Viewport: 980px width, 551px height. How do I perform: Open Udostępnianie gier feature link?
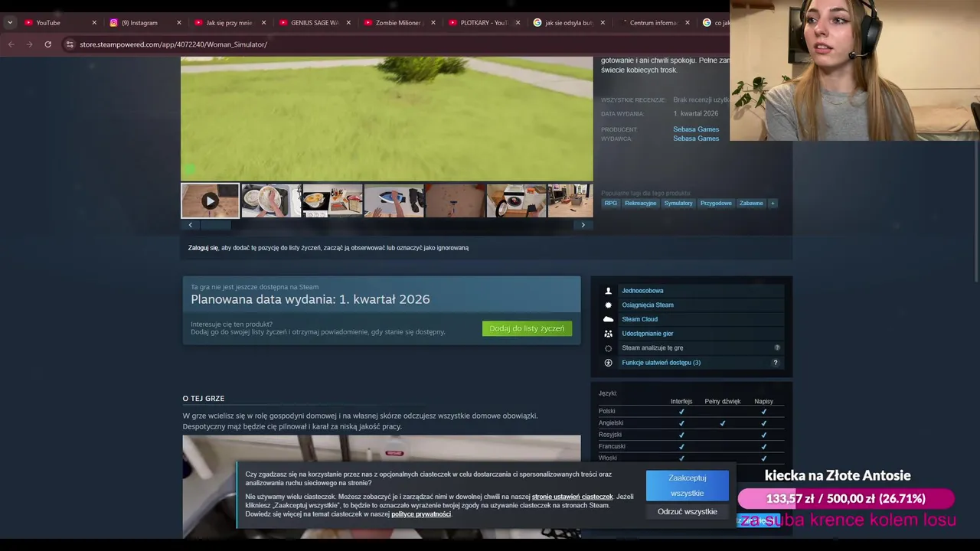(648, 334)
